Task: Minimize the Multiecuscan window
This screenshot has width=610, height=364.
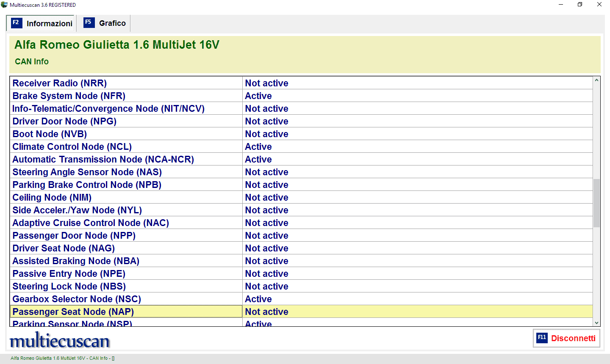Action: point(561,5)
